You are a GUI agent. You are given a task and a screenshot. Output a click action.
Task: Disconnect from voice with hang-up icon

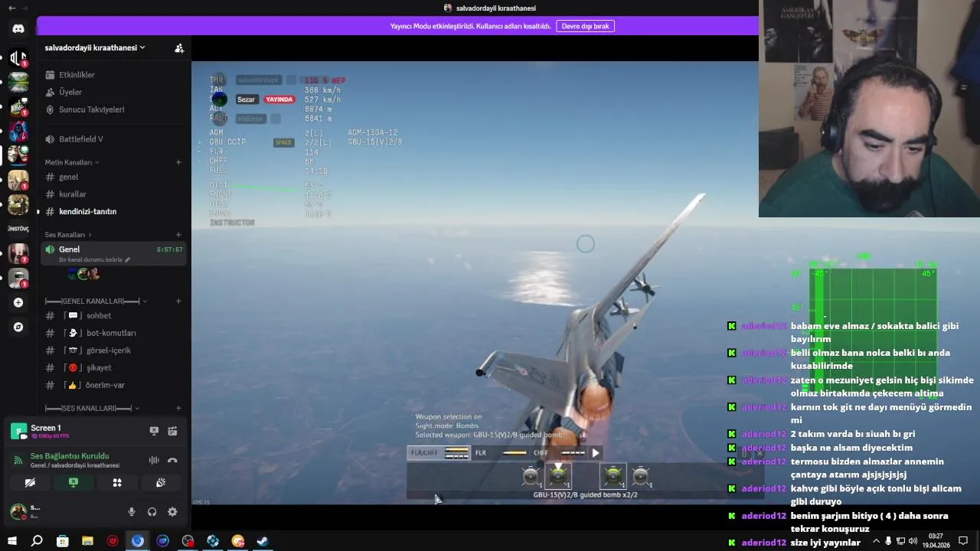pyautogui.click(x=173, y=460)
